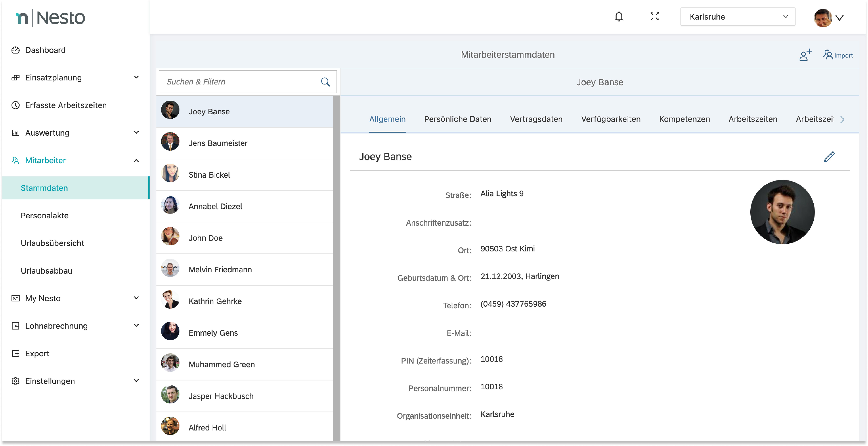Open Personalakte submenu link
868x446 pixels.
coord(44,215)
